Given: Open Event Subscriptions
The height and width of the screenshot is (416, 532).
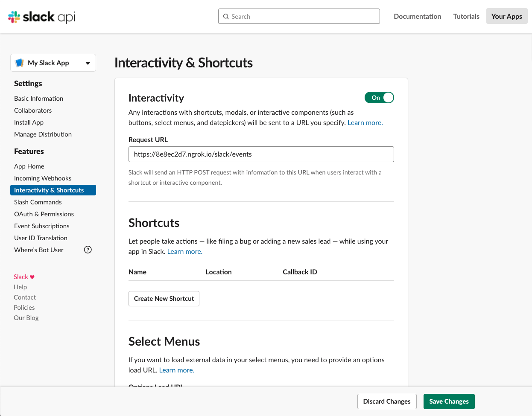Looking at the screenshot, I should [x=41, y=226].
